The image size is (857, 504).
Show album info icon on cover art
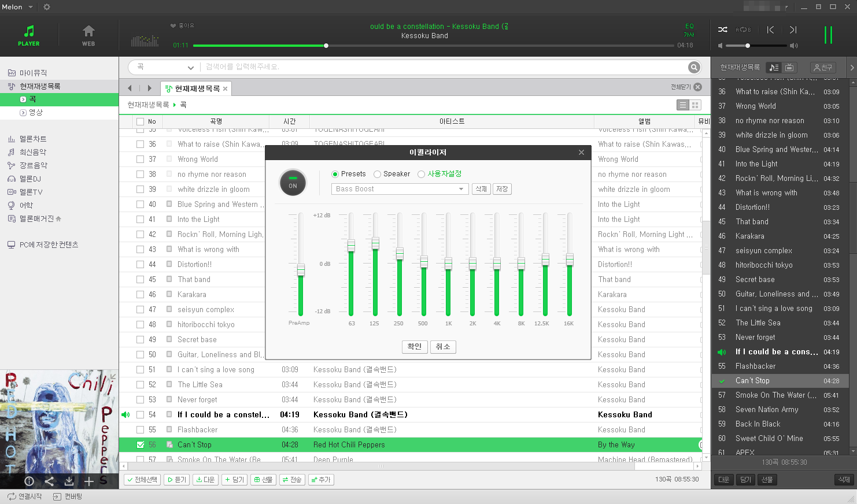click(x=29, y=481)
